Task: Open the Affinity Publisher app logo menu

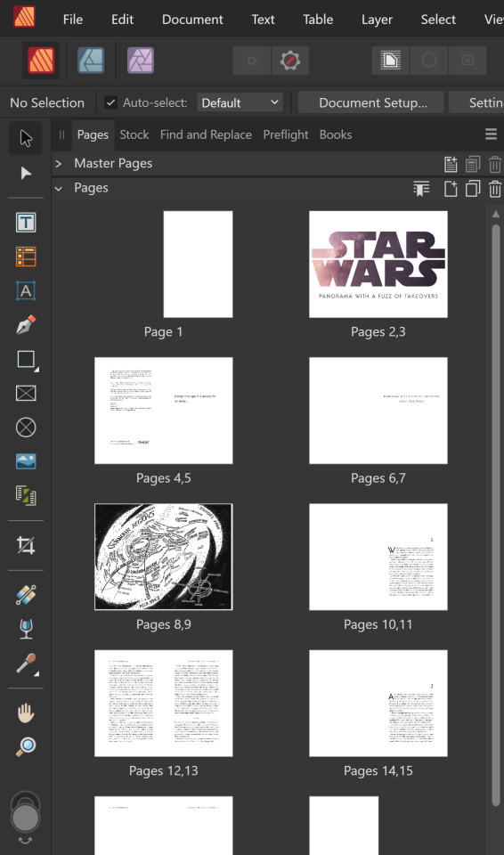Action: pyautogui.click(x=24, y=17)
